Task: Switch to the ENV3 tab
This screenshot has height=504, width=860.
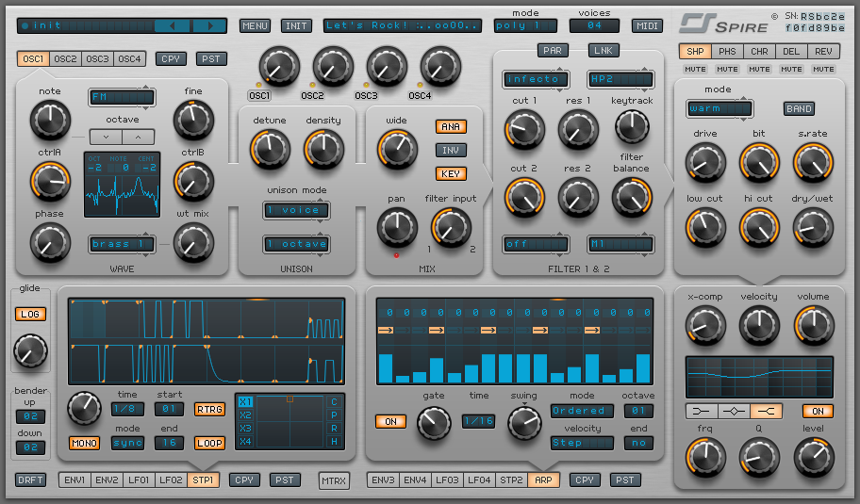Action: point(384,480)
